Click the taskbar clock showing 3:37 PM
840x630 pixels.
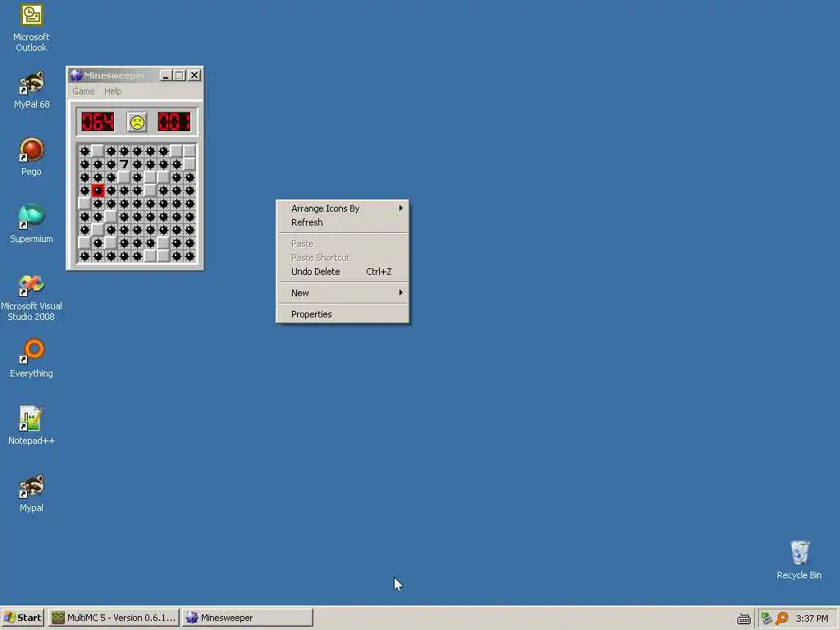tap(811, 619)
